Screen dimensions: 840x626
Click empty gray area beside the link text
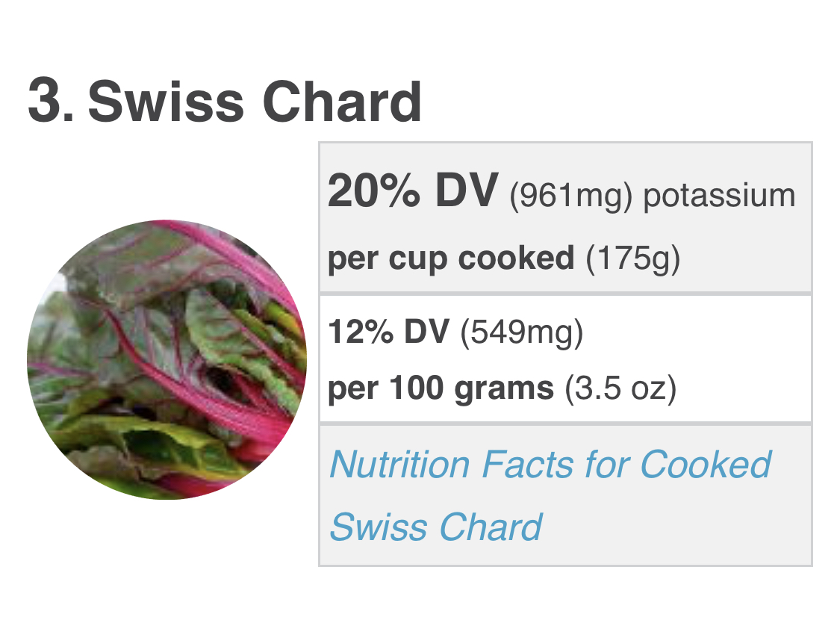[679, 527]
